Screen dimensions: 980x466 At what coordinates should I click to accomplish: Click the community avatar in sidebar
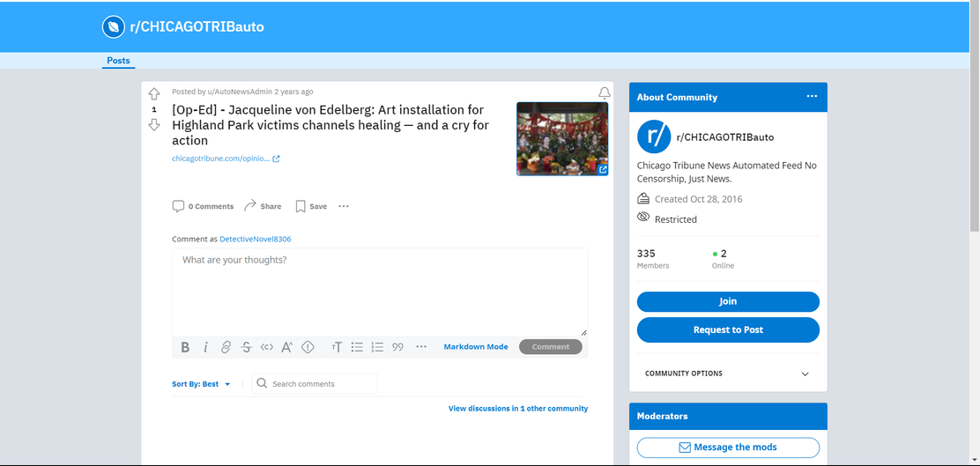[654, 137]
